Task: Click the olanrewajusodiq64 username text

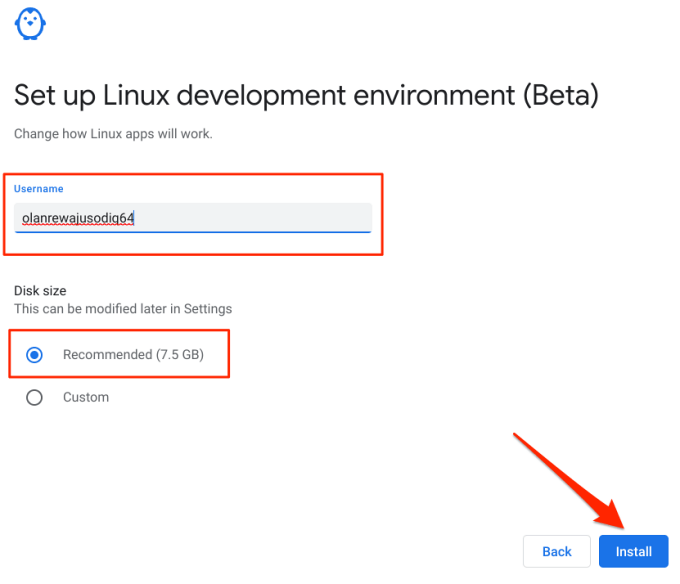Action: point(78,217)
